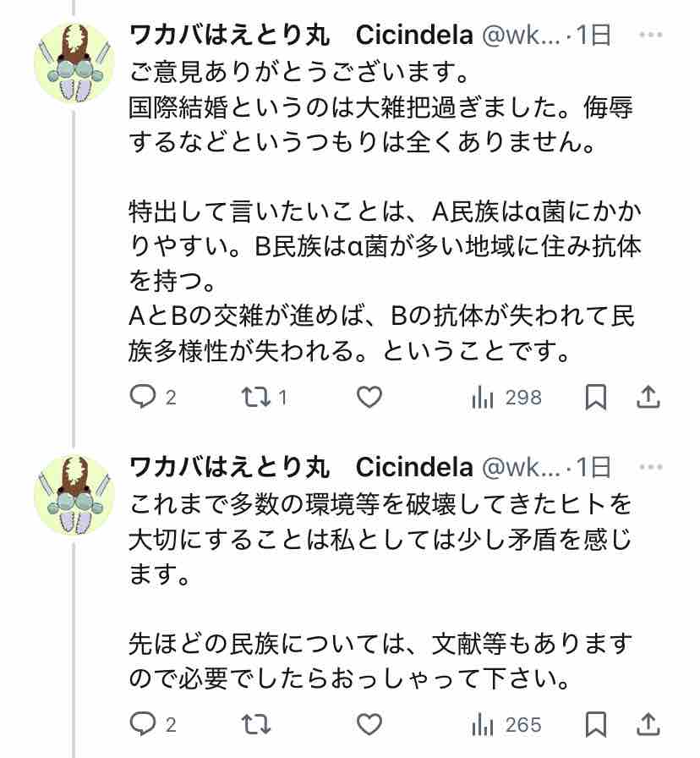700x758 pixels.
Task: Share the second tweet
Action: point(648,724)
